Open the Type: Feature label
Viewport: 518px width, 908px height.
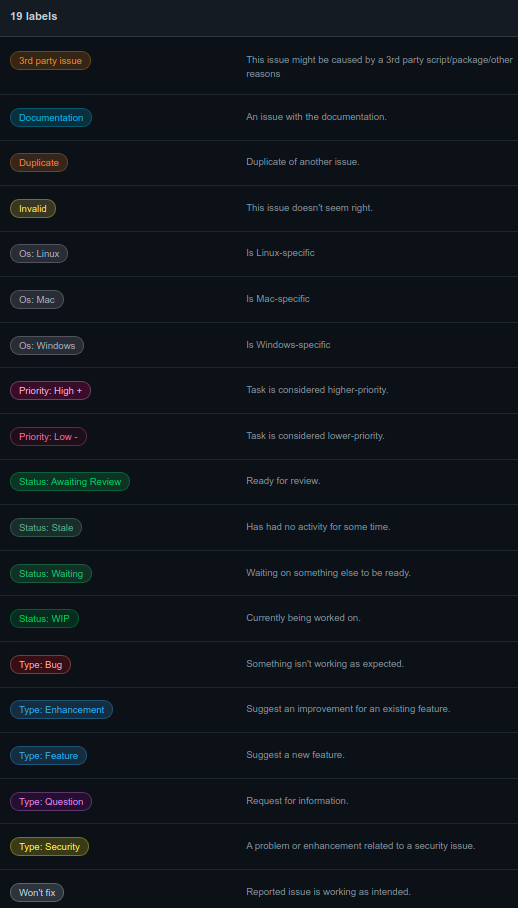point(49,756)
